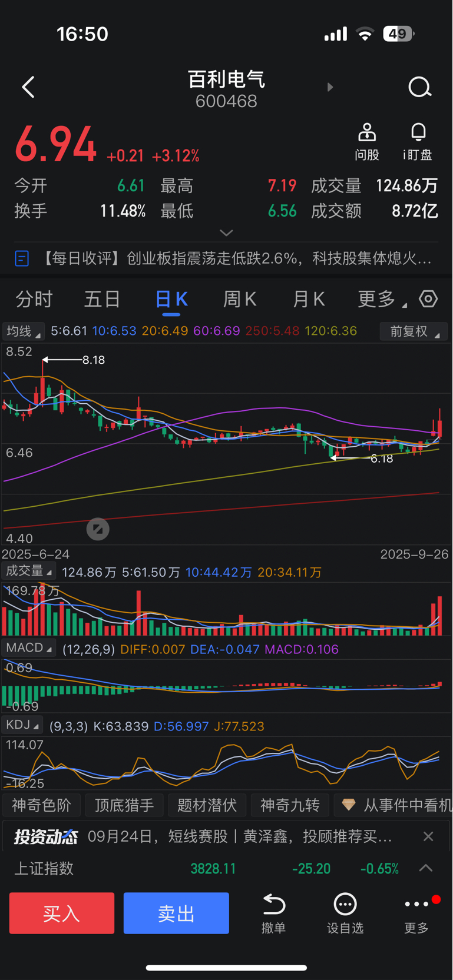
Task: Tap the J:77.523 KDJ value
Action: pyautogui.click(x=239, y=726)
